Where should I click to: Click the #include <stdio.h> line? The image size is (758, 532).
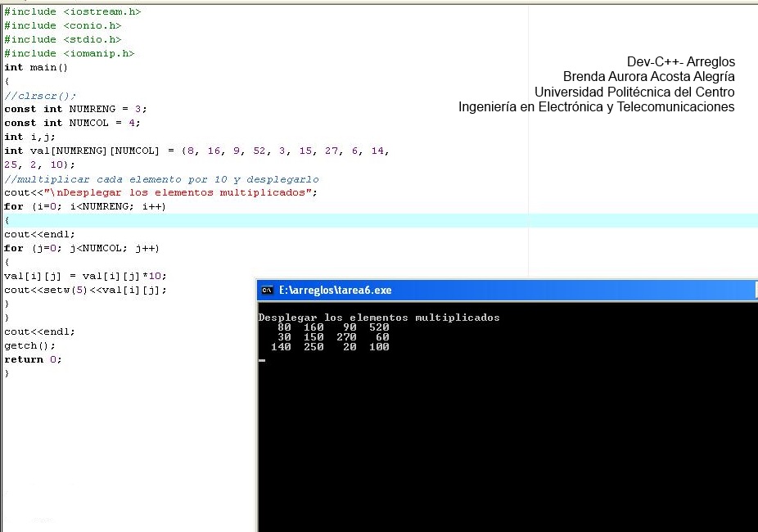coord(61,39)
